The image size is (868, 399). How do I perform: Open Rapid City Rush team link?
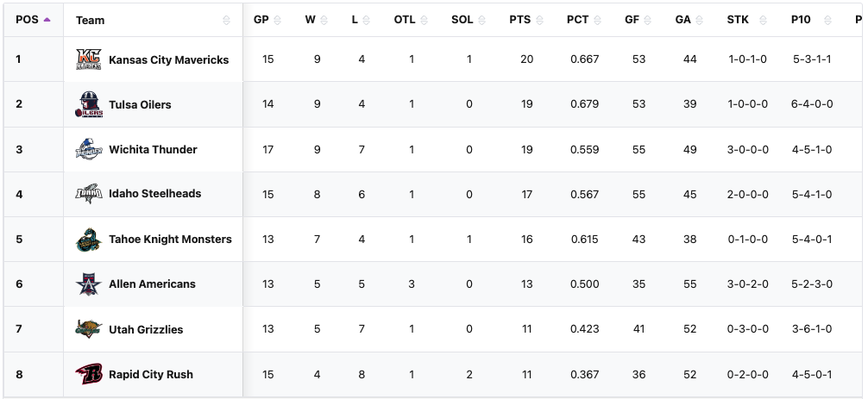tap(151, 375)
